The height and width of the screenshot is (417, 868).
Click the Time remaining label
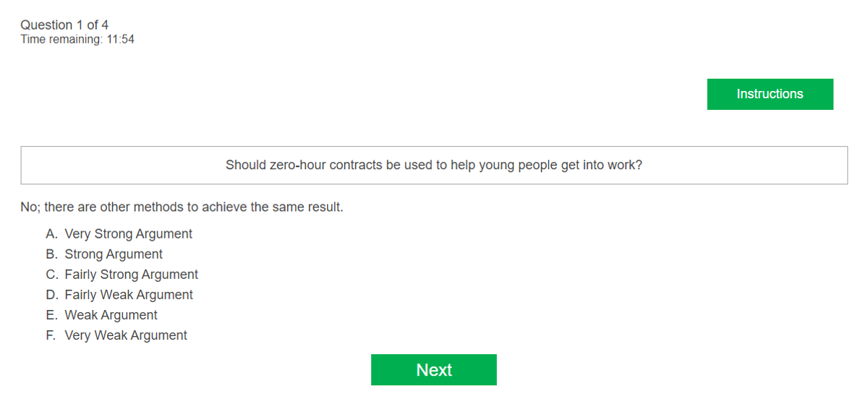[x=61, y=40]
